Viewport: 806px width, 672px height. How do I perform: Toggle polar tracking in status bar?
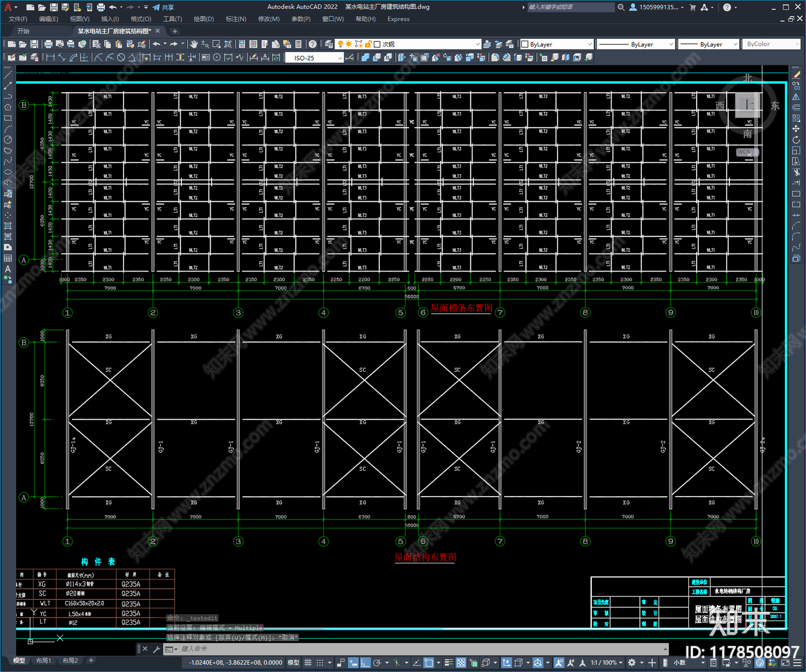tap(377, 662)
